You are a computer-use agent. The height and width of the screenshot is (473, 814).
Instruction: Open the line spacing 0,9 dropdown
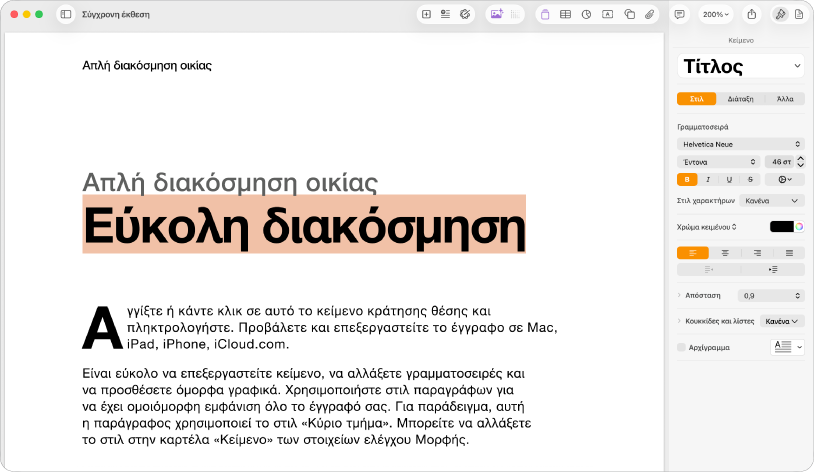(771, 295)
